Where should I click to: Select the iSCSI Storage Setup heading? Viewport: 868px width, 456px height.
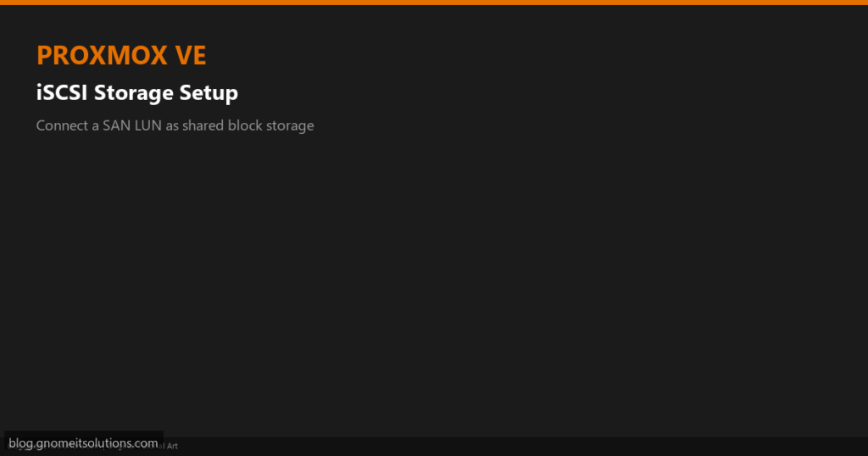point(136,92)
